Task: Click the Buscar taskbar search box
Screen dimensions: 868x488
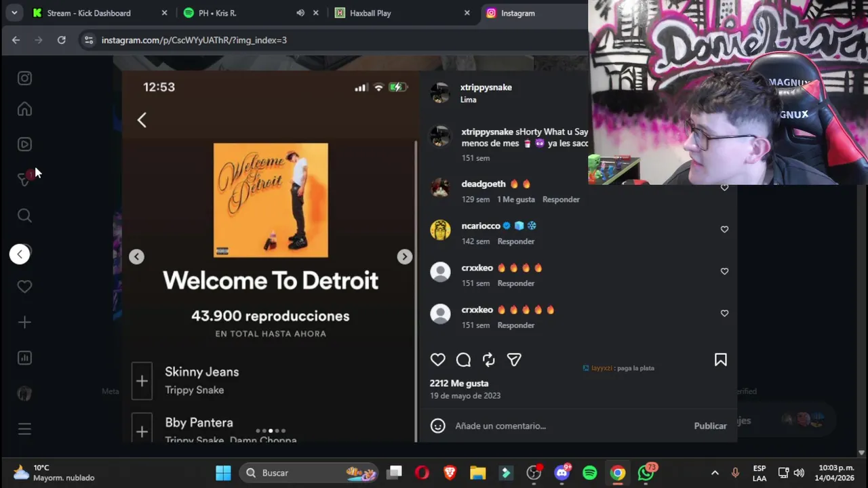Action: pyautogui.click(x=310, y=472)
